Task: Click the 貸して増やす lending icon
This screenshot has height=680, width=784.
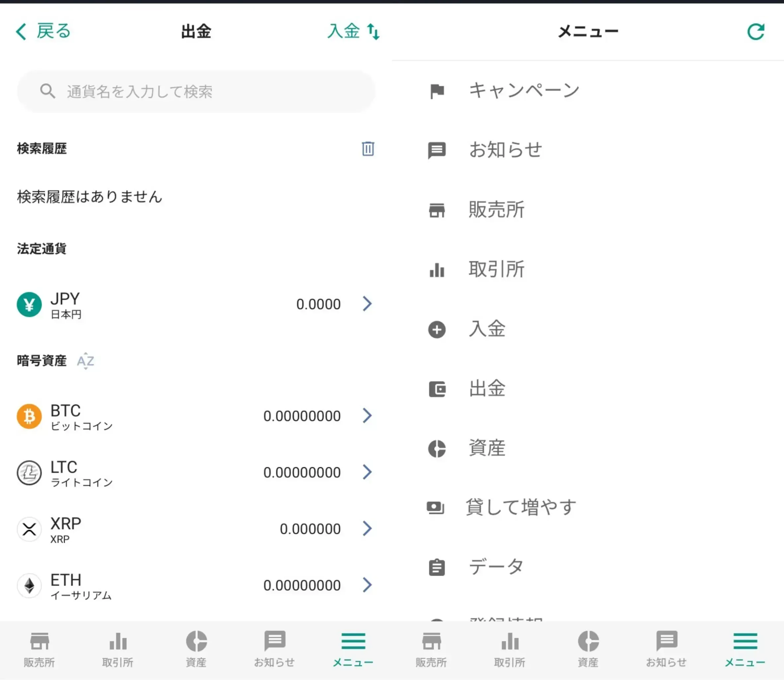Action: 435,508
